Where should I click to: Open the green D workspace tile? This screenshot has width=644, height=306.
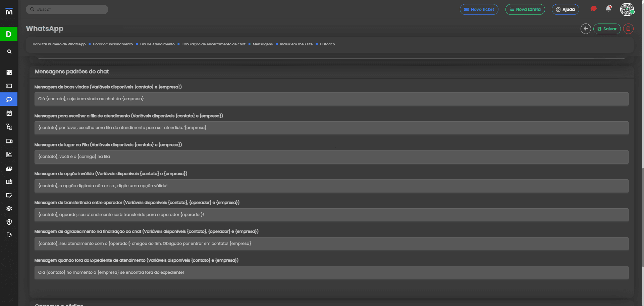[9, 34]
